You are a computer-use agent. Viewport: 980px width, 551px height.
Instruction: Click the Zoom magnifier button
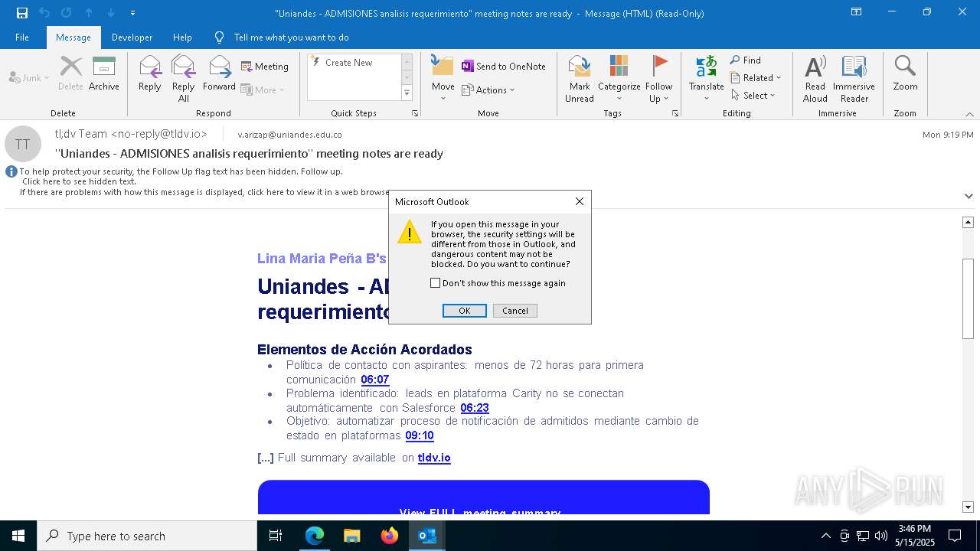tap(905, 73)
